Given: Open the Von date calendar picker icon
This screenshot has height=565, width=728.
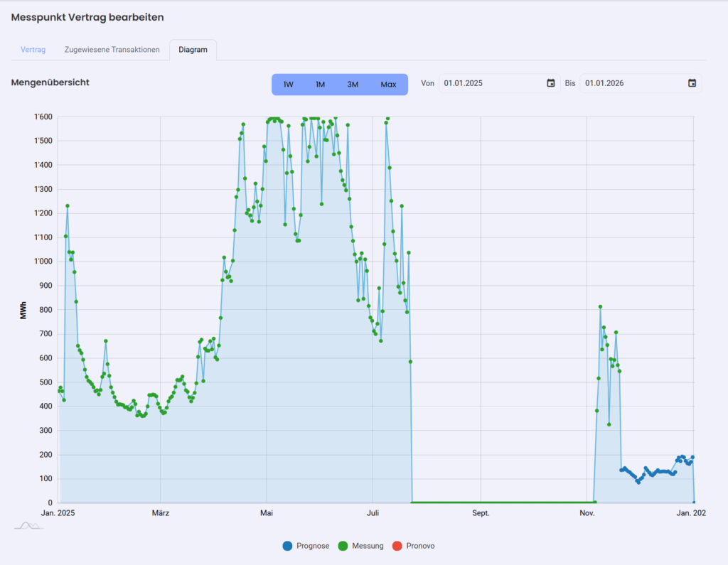Looking at the screenshot, I should click(551, 83).
